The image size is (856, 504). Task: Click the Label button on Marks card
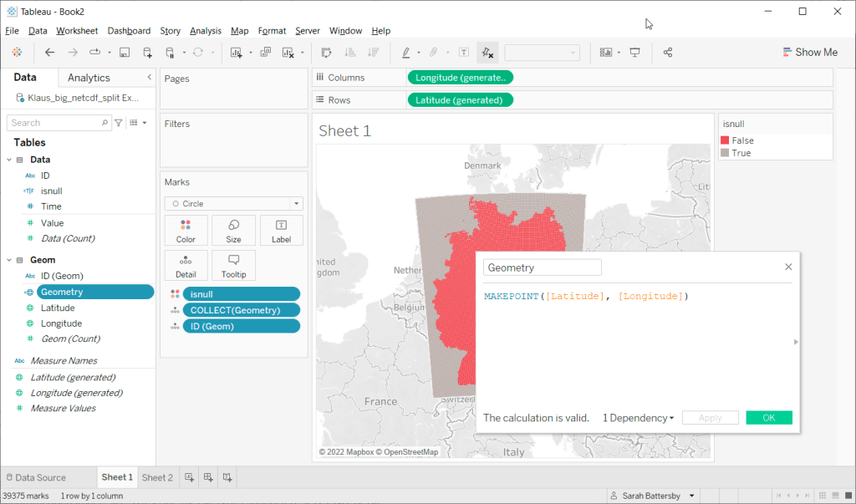[281, 231]
